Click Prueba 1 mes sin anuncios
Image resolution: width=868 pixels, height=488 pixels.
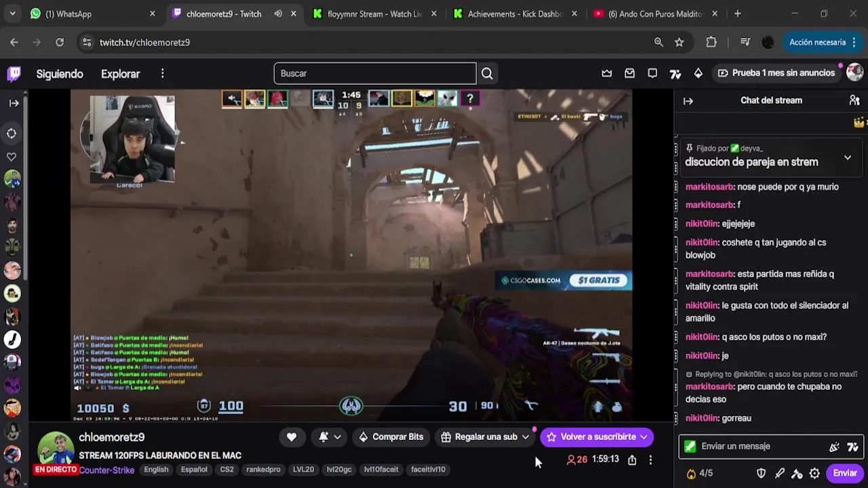click(x=776, y=73)
